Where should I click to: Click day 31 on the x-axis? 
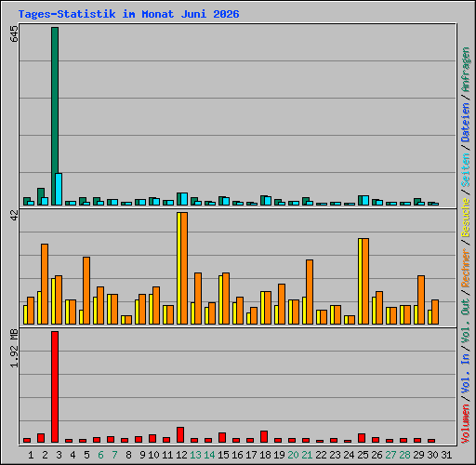point(446,455)
